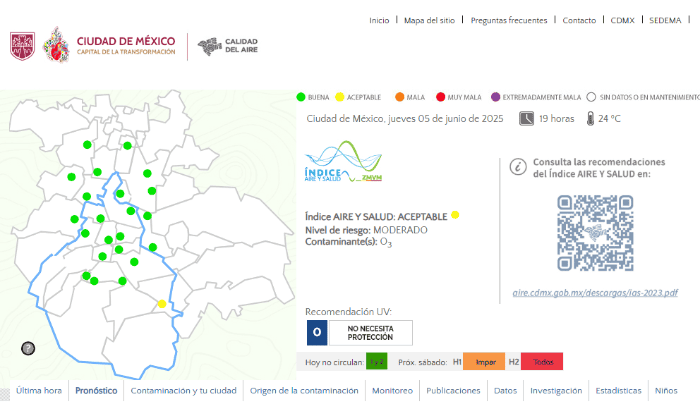Open the SEDEMA link in header
This screenshot has width=700, height=404.
click(665, 20)
